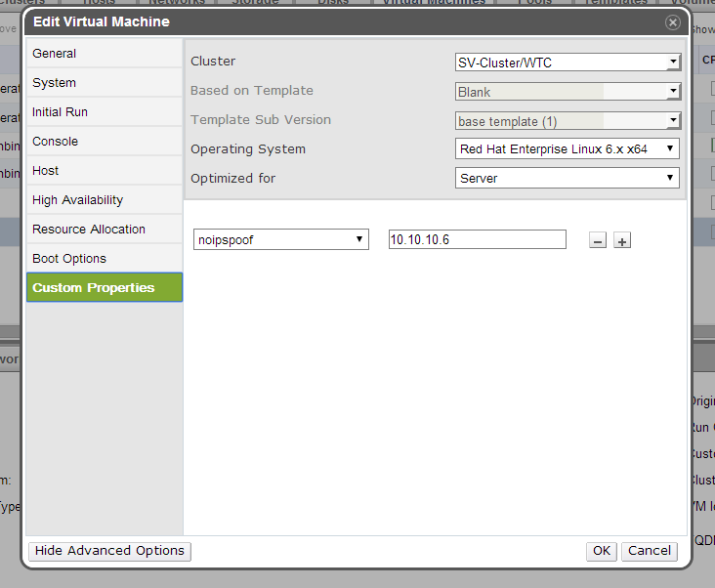Open the Optimized for dropdown
The height and width of the screenshot is (588, 715).
(568, 179)
